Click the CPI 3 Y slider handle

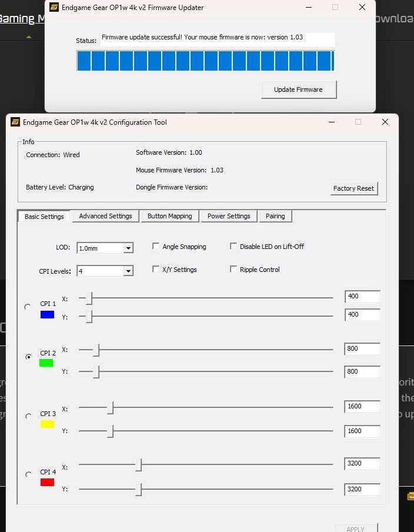coord(110,431)
